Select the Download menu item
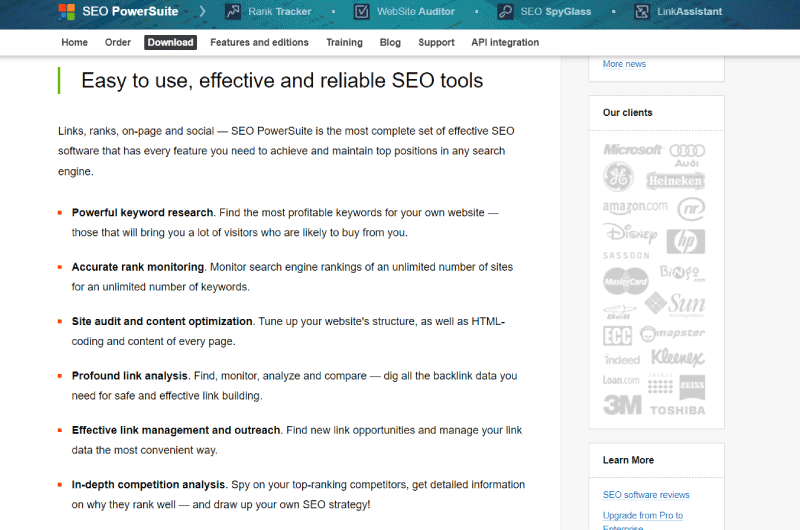The image size is (800, 530). 170,42
